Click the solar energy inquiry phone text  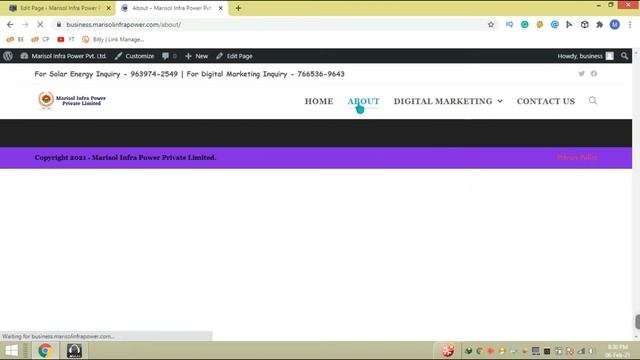(106, 74)
